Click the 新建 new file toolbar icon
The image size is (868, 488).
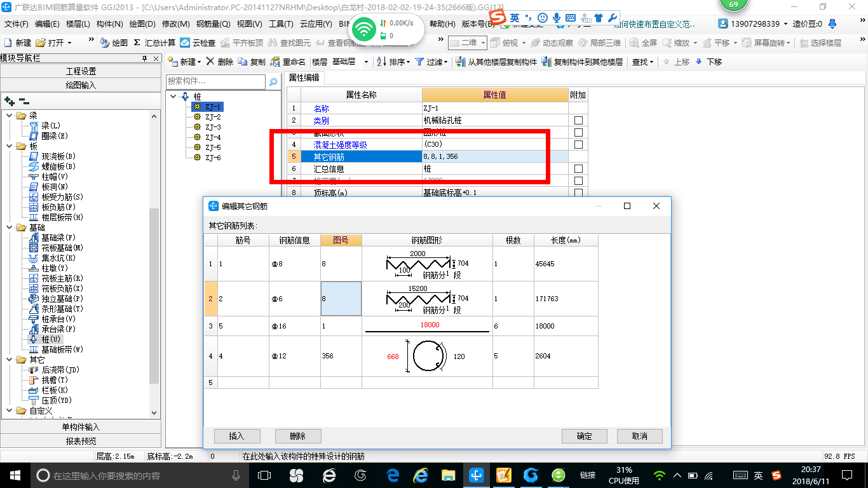(x=18, y=43)
